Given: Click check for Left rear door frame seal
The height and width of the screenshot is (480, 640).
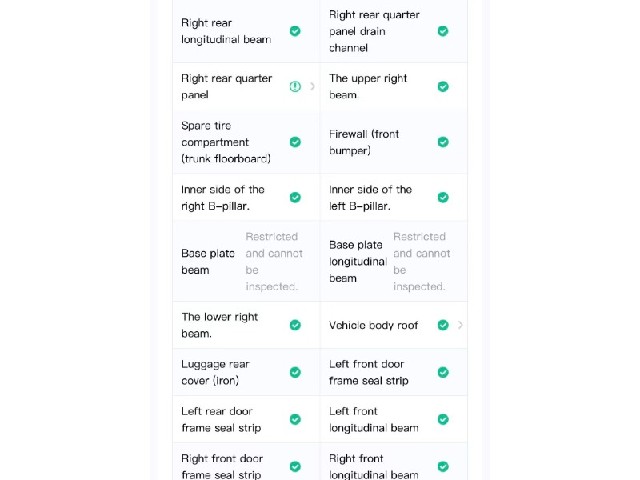Looking at the screenshot, I should coord(295,420).
